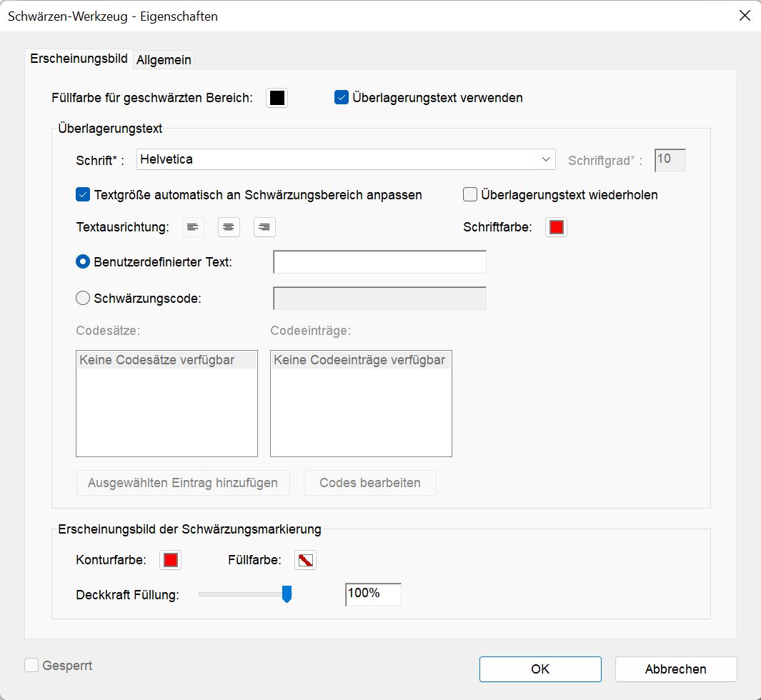Click the Deckkraft Füllung slider handle
Image resolution: width=761 pixels, height=700 pixels.
tap(287, 594)
